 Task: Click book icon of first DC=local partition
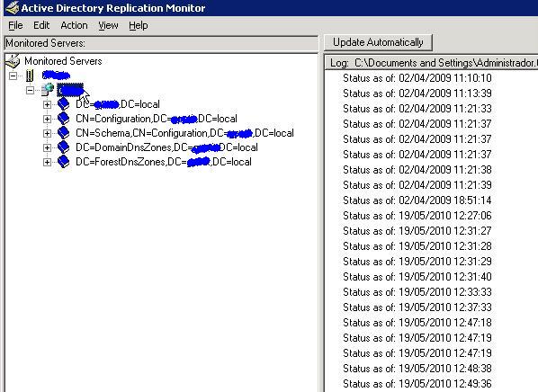(64, 104)
